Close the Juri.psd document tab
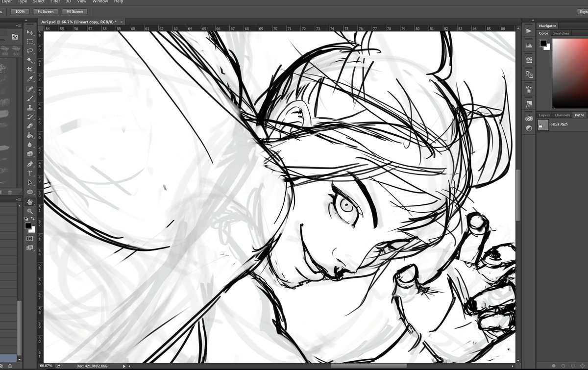 (122, 22)
